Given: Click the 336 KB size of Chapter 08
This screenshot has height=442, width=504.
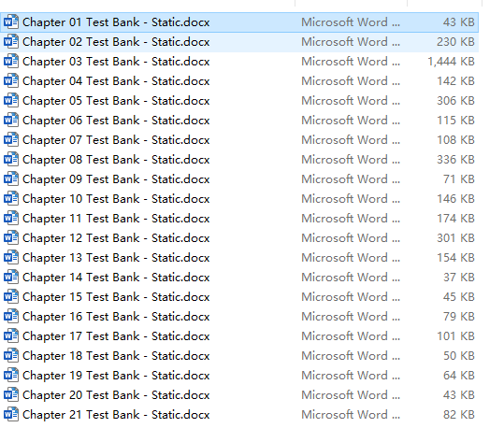Looking at the screenshot, I should (x=455, y=159).
